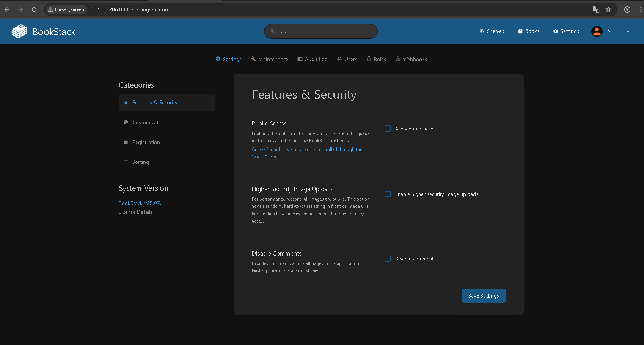Open the Roles tab
644x345 pixels.
377,59
